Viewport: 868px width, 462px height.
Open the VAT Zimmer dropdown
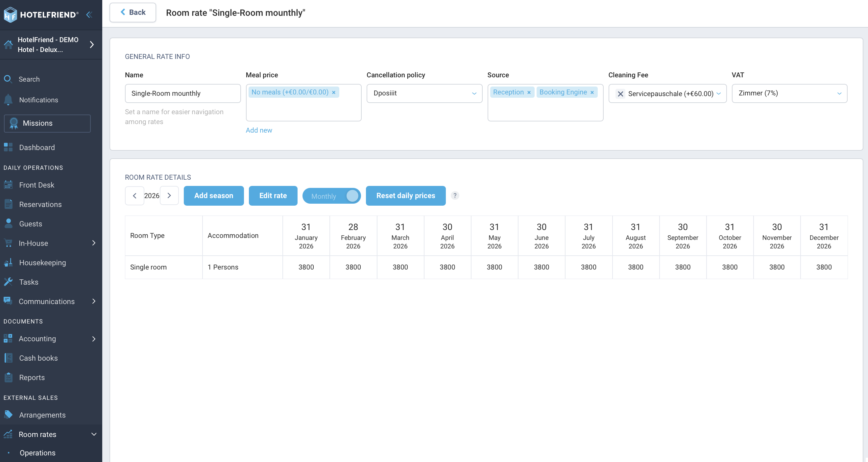789,93
